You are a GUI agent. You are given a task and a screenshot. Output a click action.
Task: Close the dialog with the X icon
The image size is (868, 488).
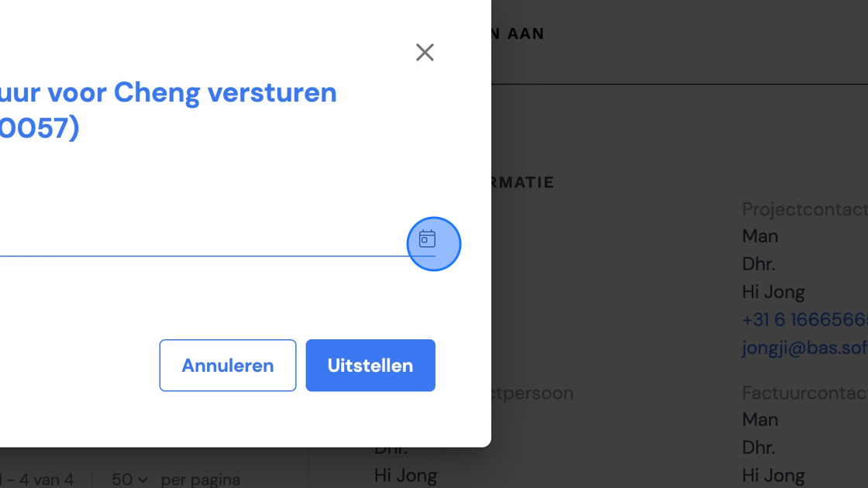[x=425, y=53]
